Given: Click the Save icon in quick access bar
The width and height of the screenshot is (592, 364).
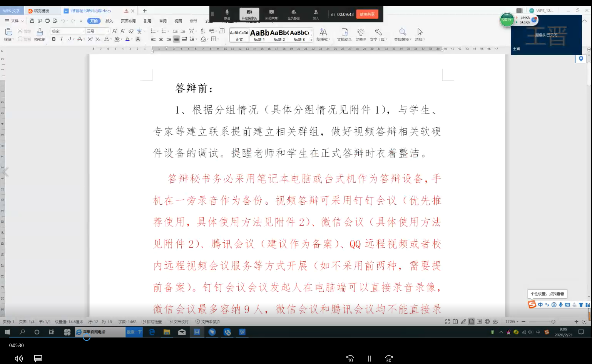Looking at the screenshot, I should 32,21.
